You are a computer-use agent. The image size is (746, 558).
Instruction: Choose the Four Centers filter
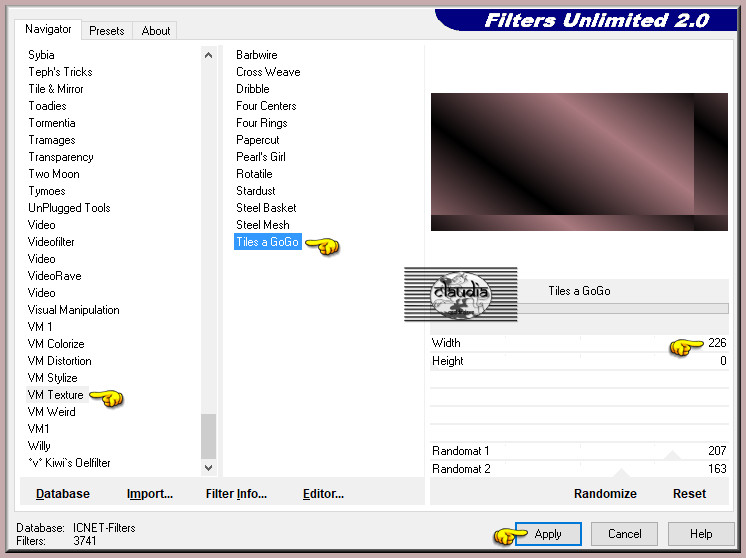coord(266,106)
